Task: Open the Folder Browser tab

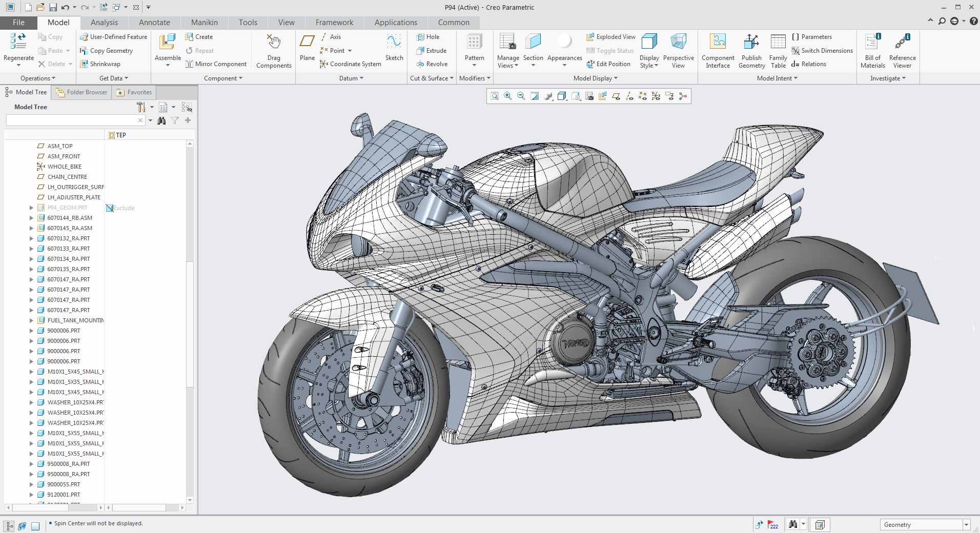Action: (x=81, y=92)
